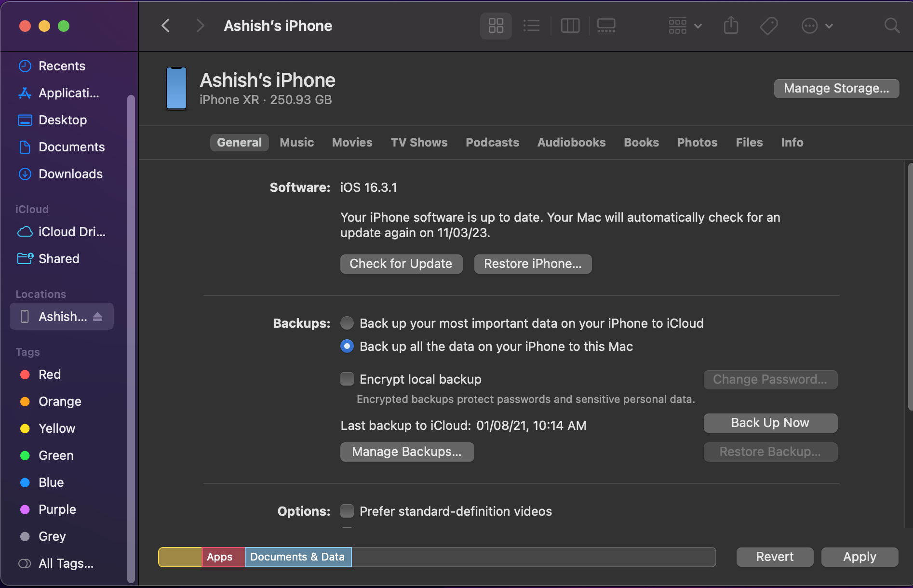Image resolution: width=913 pixels, height=588 pixels.
Task: Click Check for Update button
Action: click(401, 264)
